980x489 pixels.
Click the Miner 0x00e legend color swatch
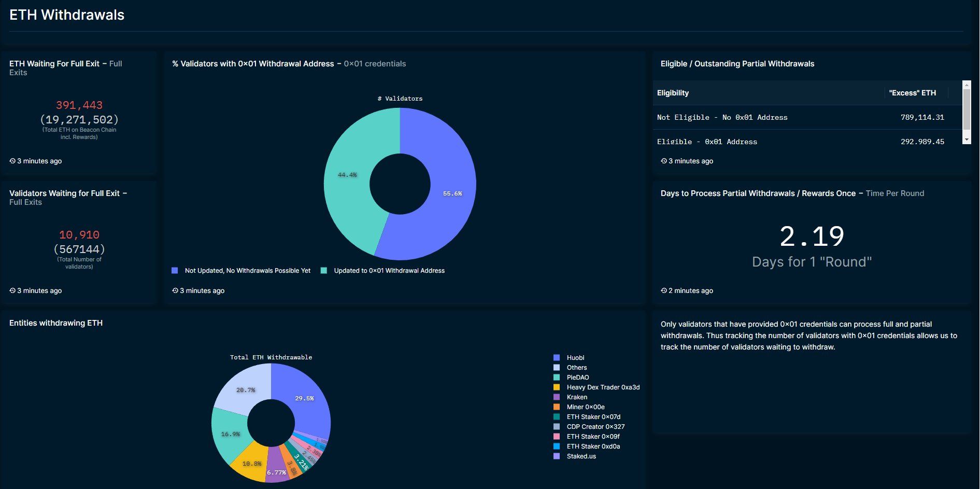point(557,407)
